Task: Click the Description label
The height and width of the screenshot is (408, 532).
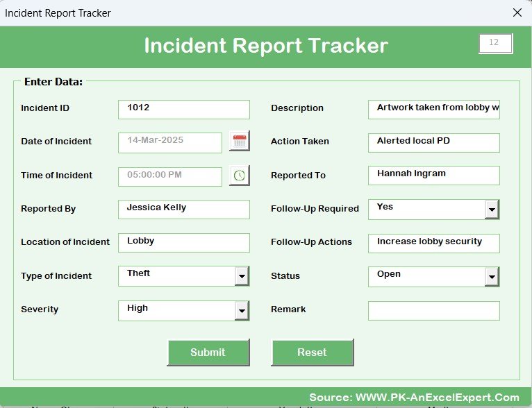Action: pos(297,108)
